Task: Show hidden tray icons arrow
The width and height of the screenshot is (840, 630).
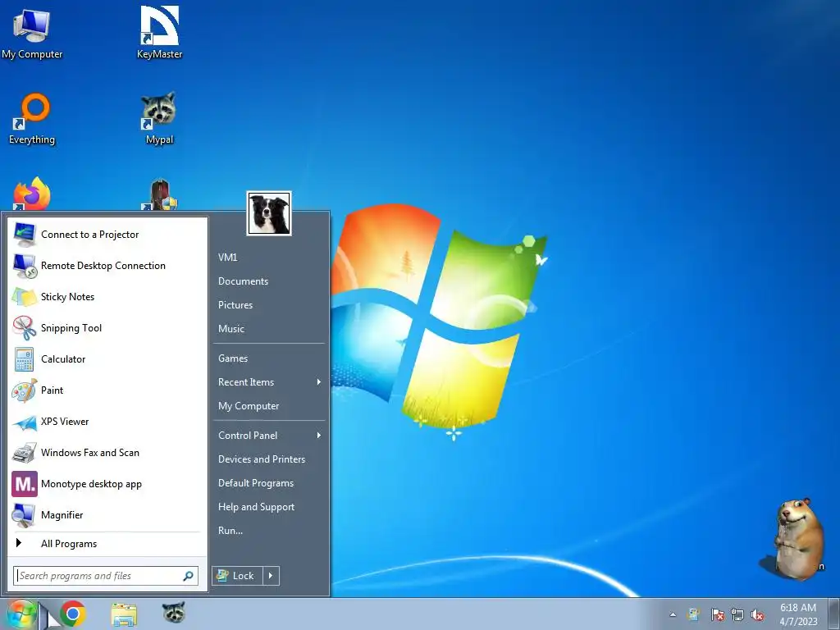Action: point(673,615)
